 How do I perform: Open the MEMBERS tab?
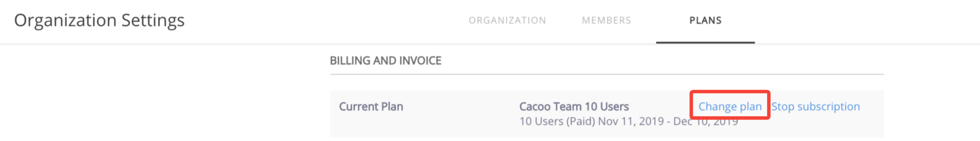[607, 21]
